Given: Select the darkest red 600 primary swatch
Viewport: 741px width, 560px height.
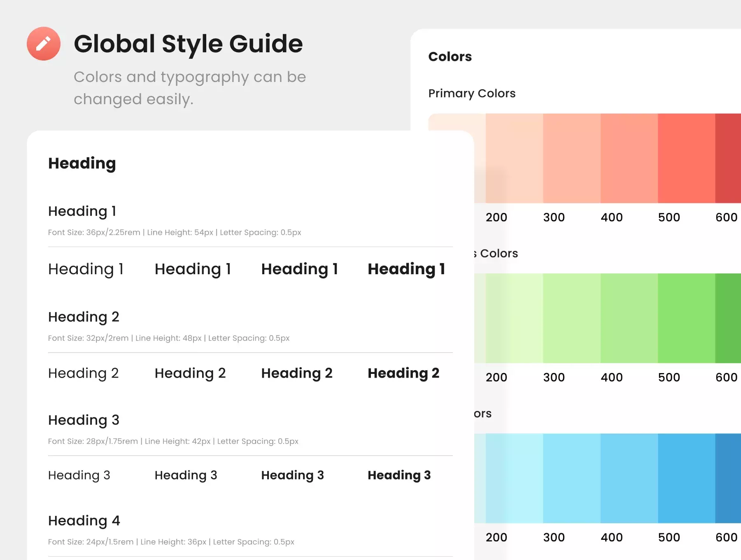Looking at the screenshot, I should [728, 158].
